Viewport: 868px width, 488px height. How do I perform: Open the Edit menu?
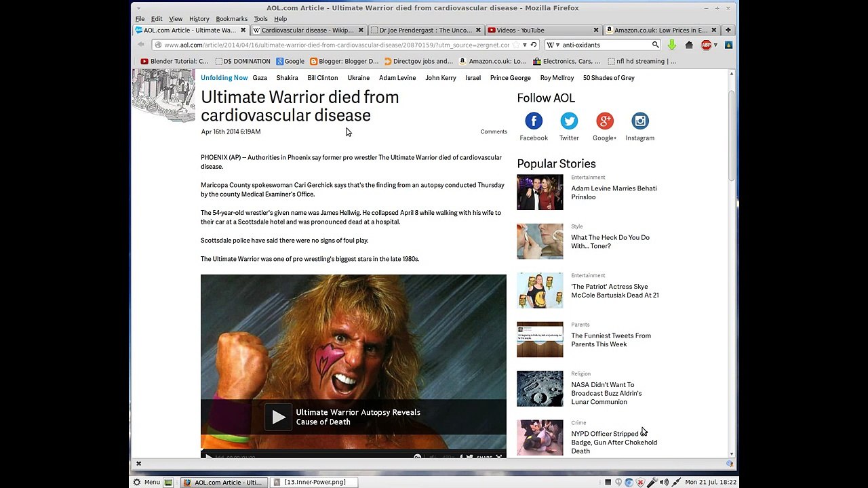pos(157,19)
